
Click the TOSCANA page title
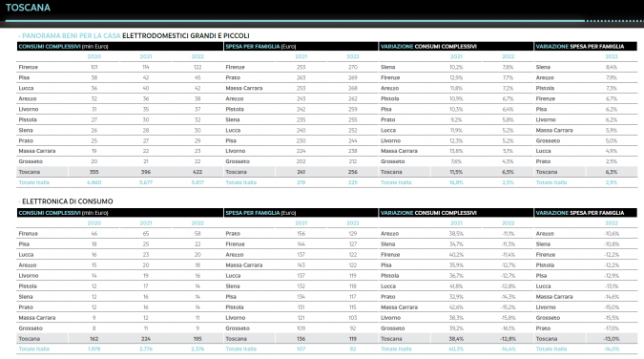click(28, 8)
